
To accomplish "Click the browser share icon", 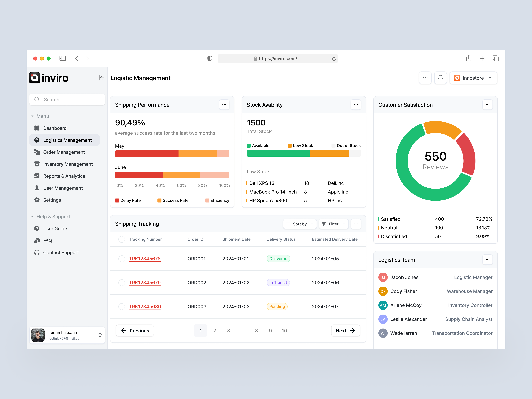I will (x=468, y=58).
